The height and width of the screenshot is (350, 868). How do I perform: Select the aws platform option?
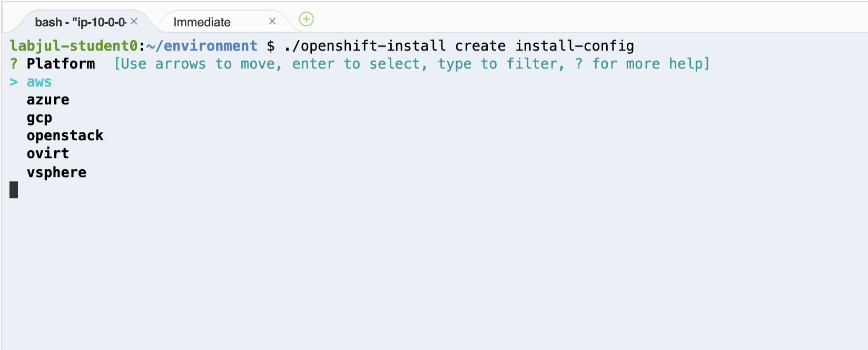(40, 82)
